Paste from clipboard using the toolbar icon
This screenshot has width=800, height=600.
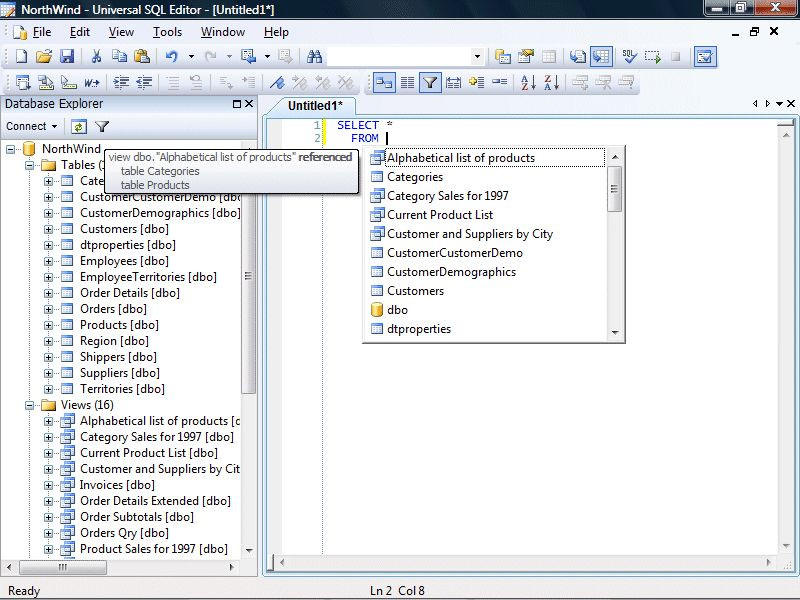tap(142, 56)
